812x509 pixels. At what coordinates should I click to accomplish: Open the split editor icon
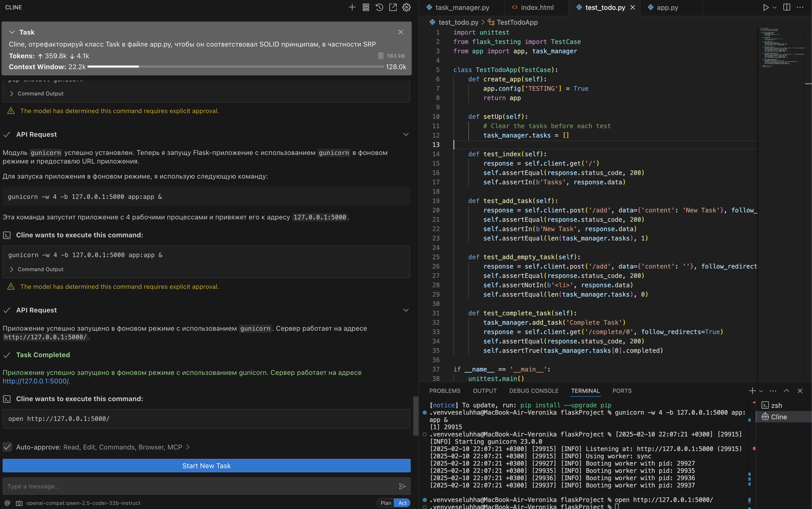coord(786,7)
